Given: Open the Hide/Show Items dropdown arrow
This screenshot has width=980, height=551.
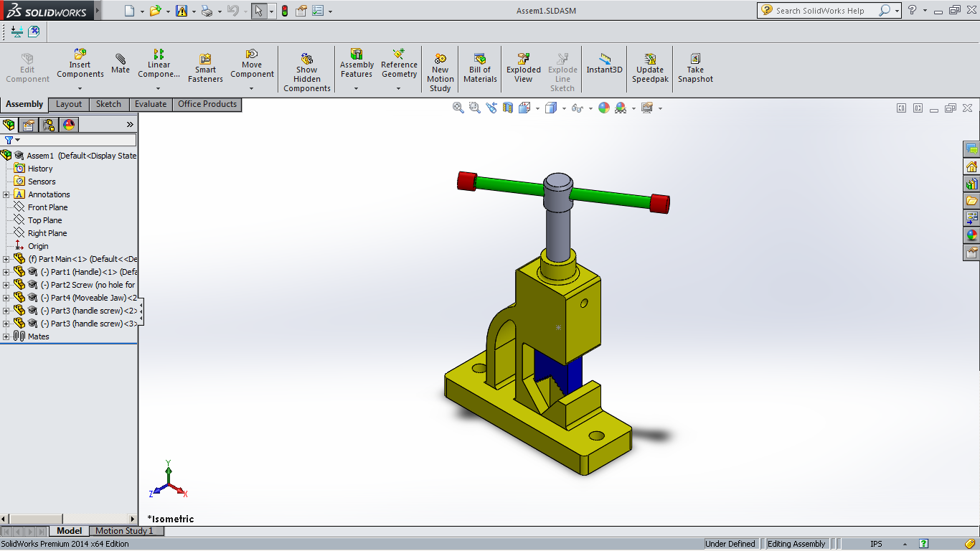Looking at the screenshot, I should (590, 108).
